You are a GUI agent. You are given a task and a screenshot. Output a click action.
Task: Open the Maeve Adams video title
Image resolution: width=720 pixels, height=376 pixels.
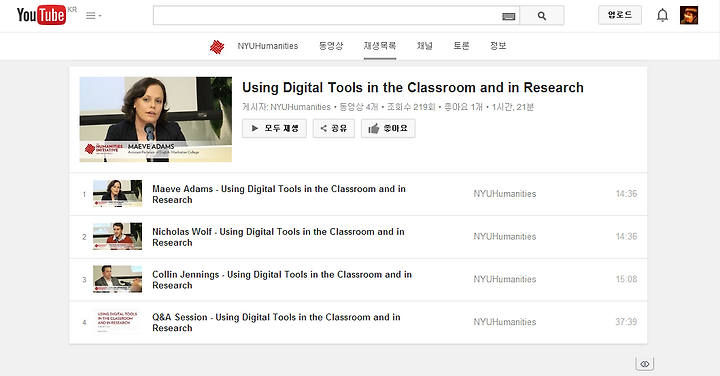click(x=279, y=194)
